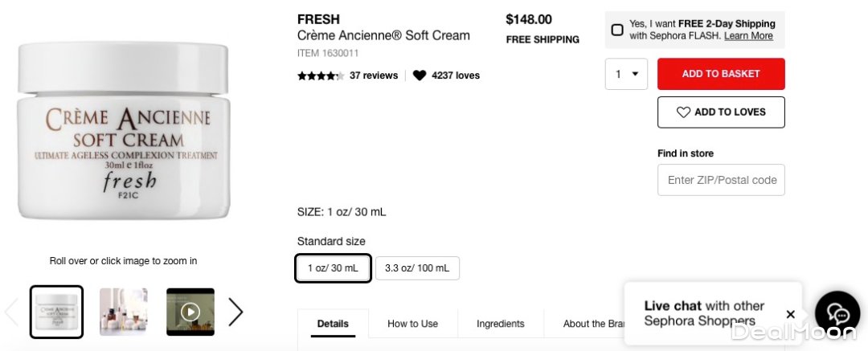Image resolution: width=868 pixels, height=351 pixels.
Task: Click the Add to Basket button
Action: pos(721,74)
